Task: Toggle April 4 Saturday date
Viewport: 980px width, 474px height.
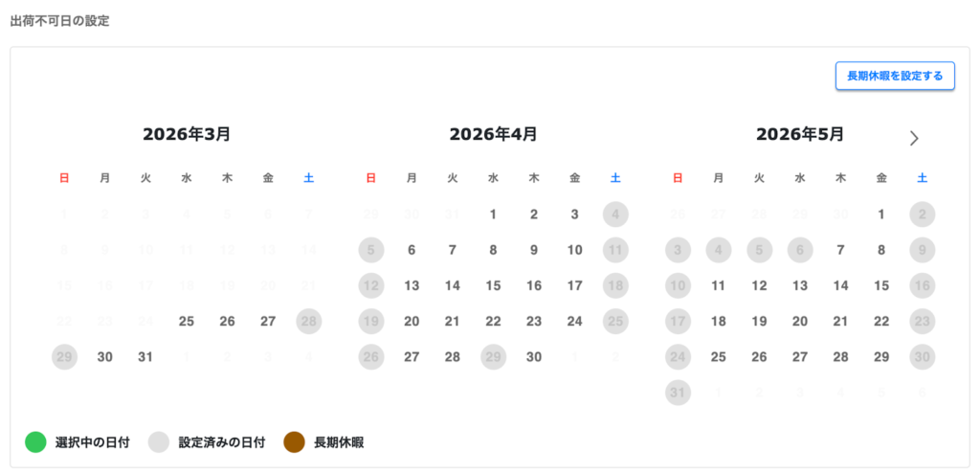Action: click(615, 214)
